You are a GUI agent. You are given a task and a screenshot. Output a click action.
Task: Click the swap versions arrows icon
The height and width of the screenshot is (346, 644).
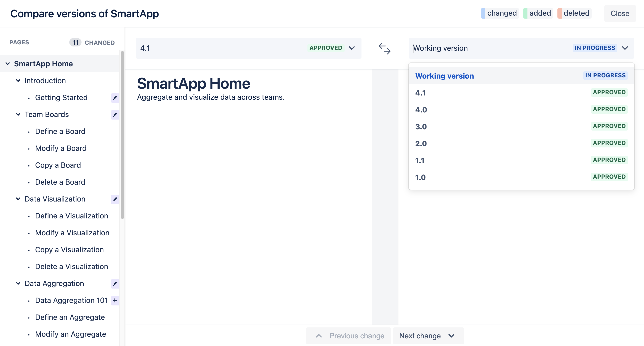coord(384,48)
